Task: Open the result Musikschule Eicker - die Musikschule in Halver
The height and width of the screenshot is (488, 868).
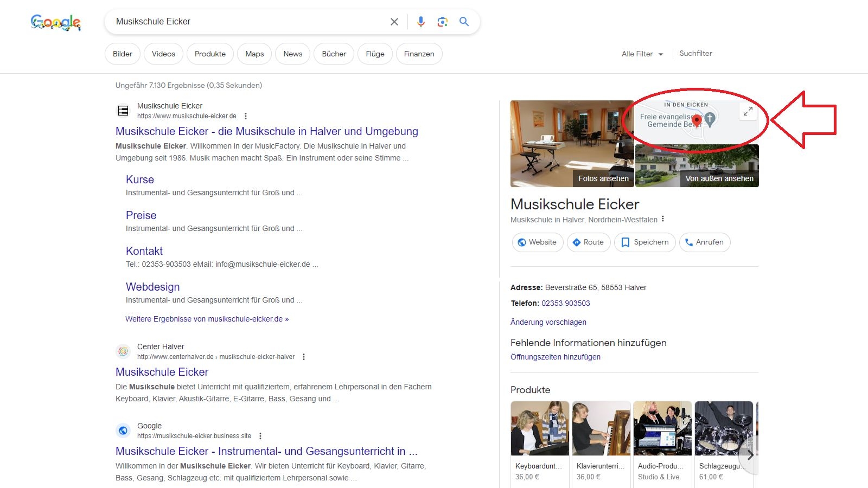Action: (267, 131)
